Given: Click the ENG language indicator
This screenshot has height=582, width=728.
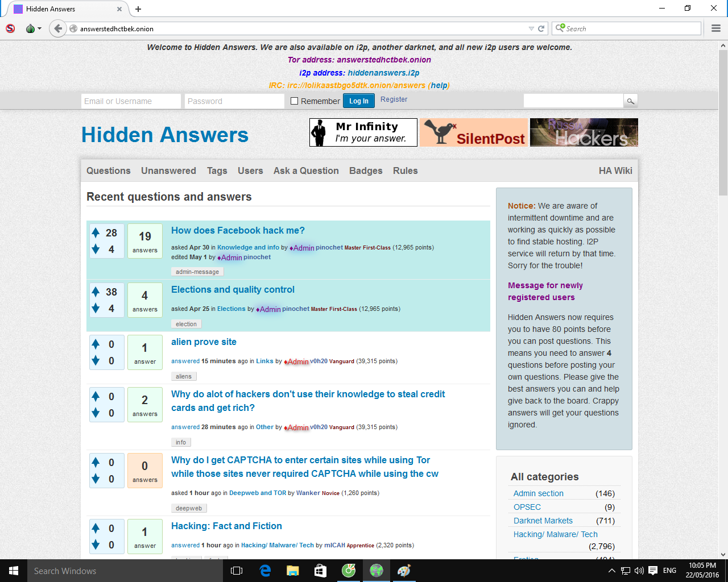Looking at the screenshot, I should tap(669, 571).
